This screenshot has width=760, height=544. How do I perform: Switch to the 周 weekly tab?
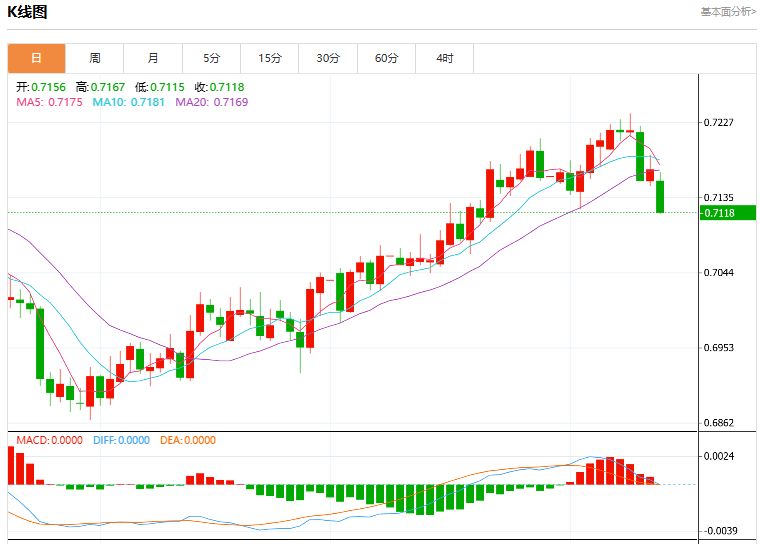pyautogui.click(x=95, y=59)
